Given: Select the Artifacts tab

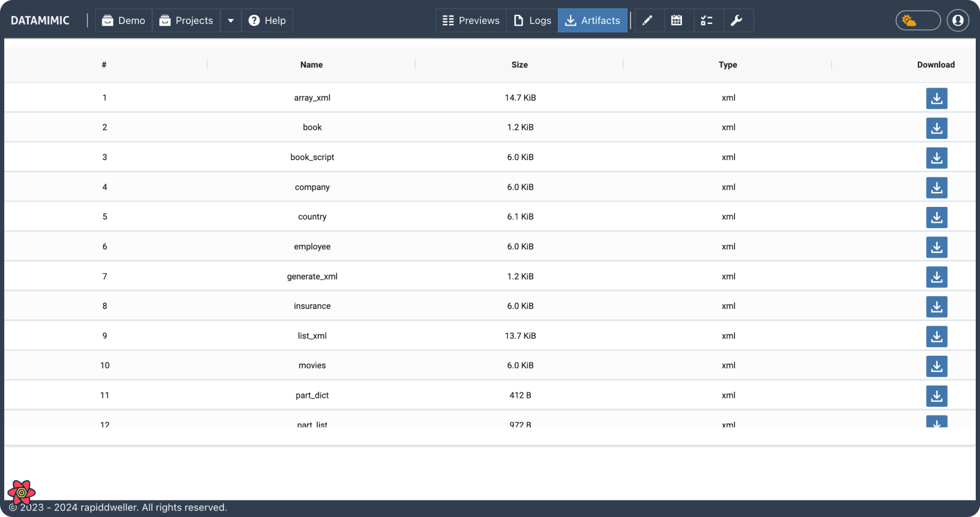Looking at the screenshot, I should pos(593,21).
